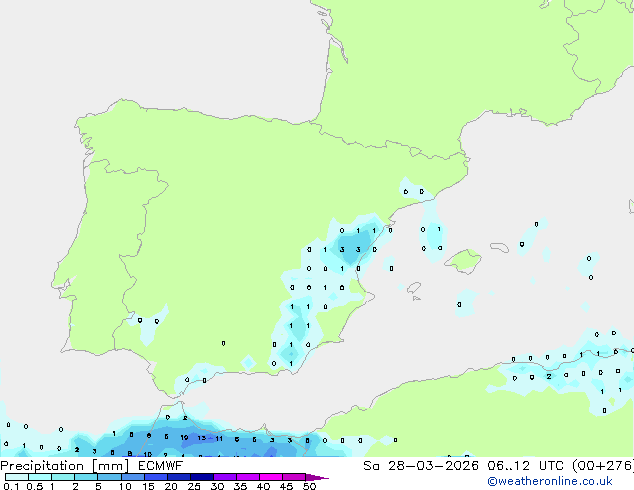Click the Mallorca island on the map

point(463,261)
